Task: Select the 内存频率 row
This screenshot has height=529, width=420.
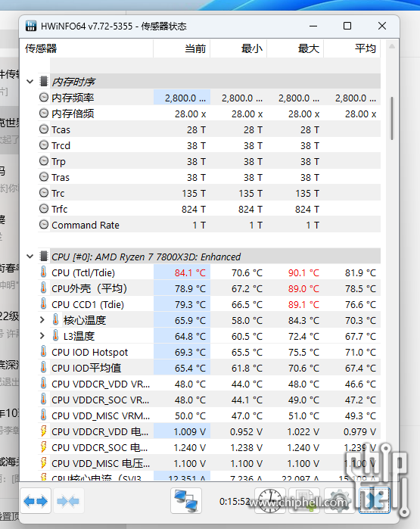Action: (209, 98)
